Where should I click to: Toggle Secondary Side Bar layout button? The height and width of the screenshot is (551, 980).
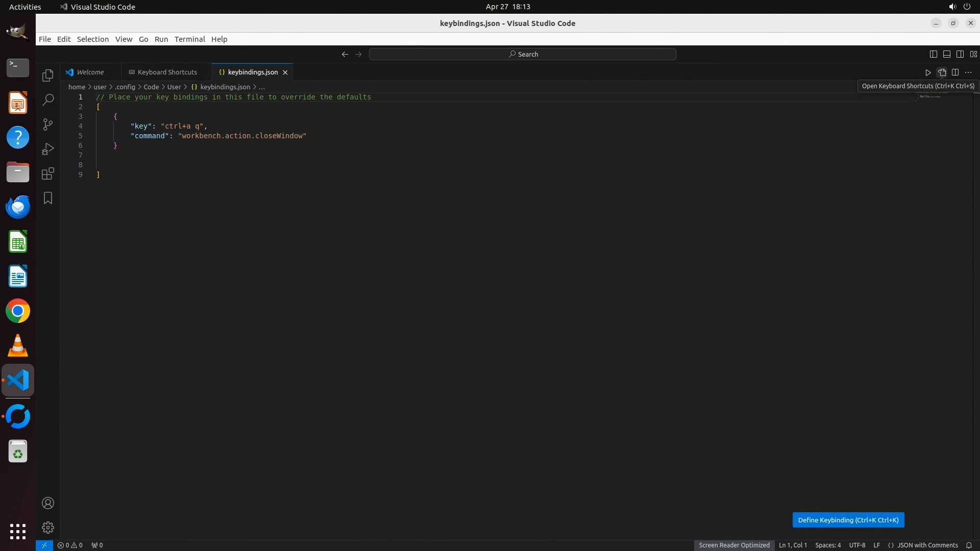[960, 54]
